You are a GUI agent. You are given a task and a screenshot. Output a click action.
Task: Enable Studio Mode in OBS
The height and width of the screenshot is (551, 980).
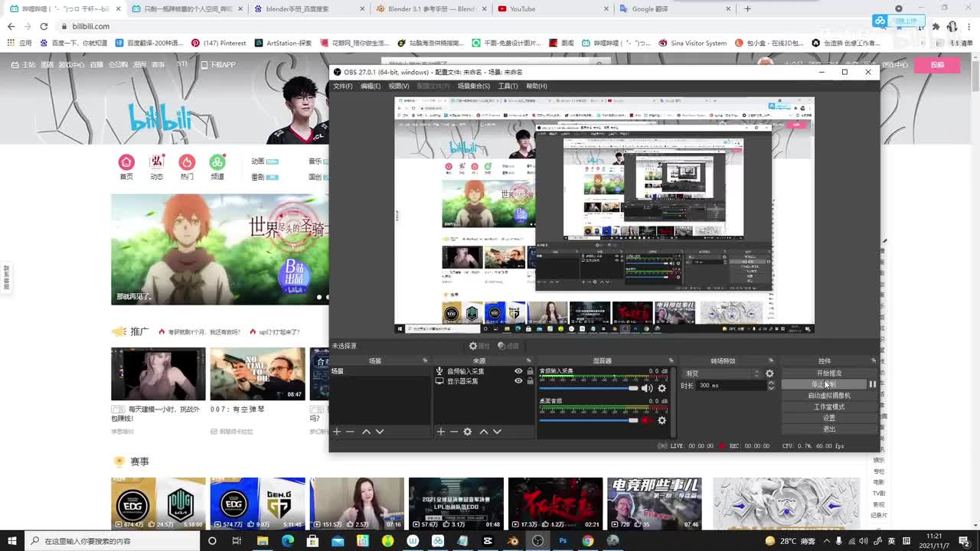point(829,407)
